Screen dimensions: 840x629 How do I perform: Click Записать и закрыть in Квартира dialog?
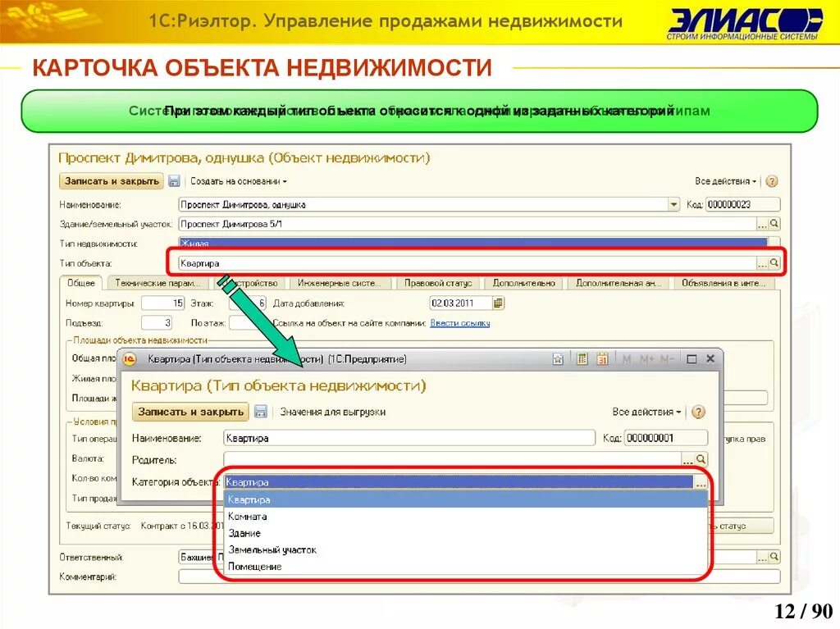click(x=190, y=412)
